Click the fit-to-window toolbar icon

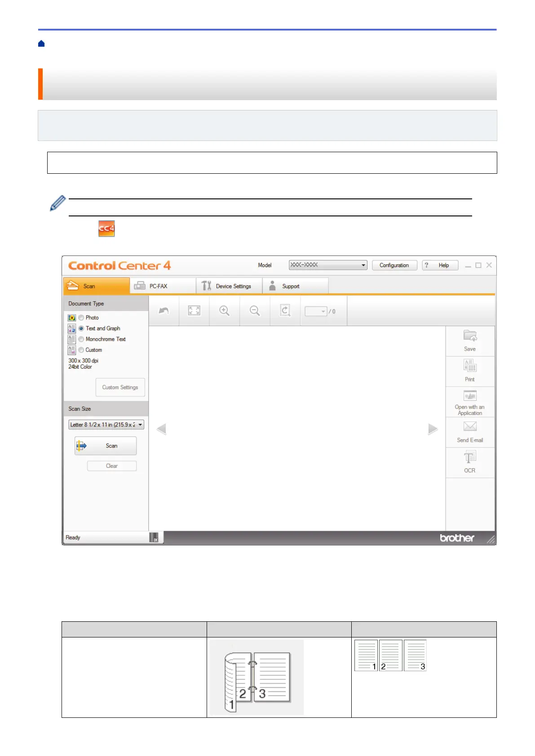194,311
